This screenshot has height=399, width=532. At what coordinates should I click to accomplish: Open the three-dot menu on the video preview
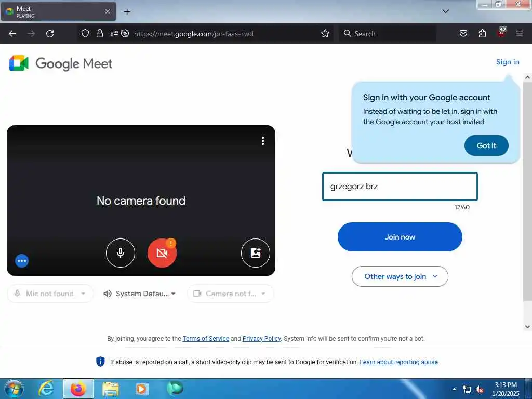(262, 141)
